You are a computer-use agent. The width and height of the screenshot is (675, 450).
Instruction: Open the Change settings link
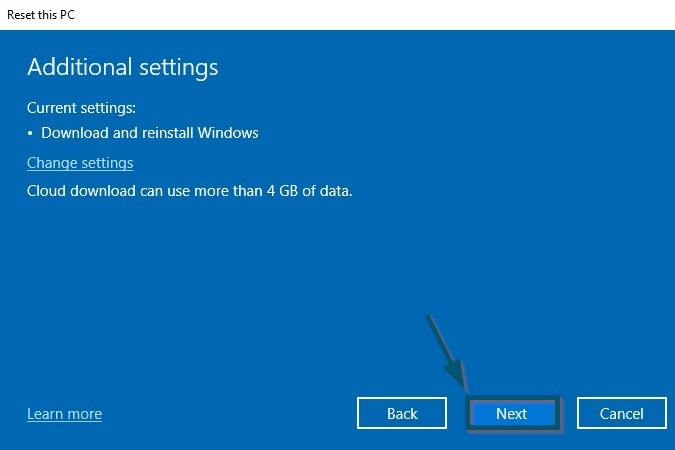[80, 163]
